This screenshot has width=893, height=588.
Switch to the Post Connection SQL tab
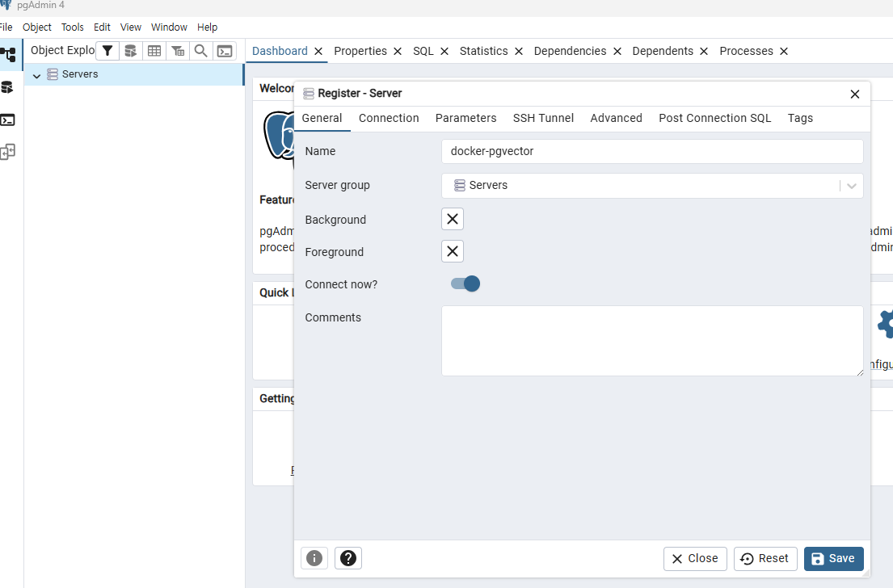714,118
